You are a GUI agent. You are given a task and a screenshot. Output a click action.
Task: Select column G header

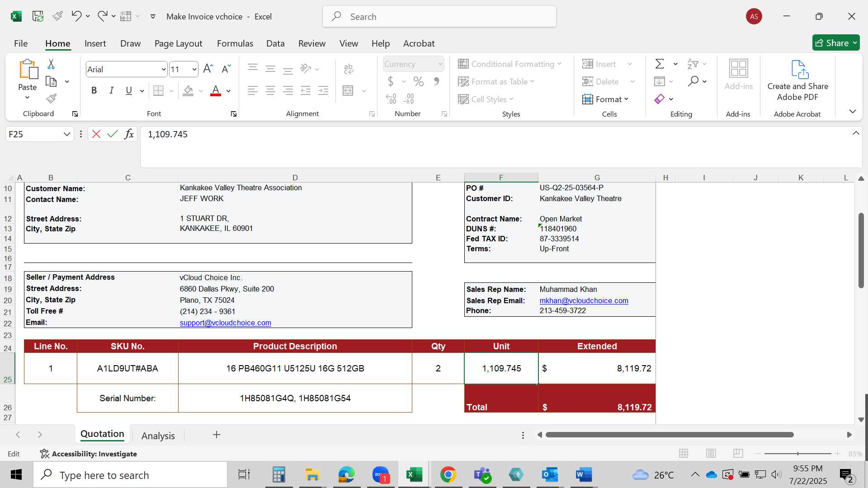point(597,178)
